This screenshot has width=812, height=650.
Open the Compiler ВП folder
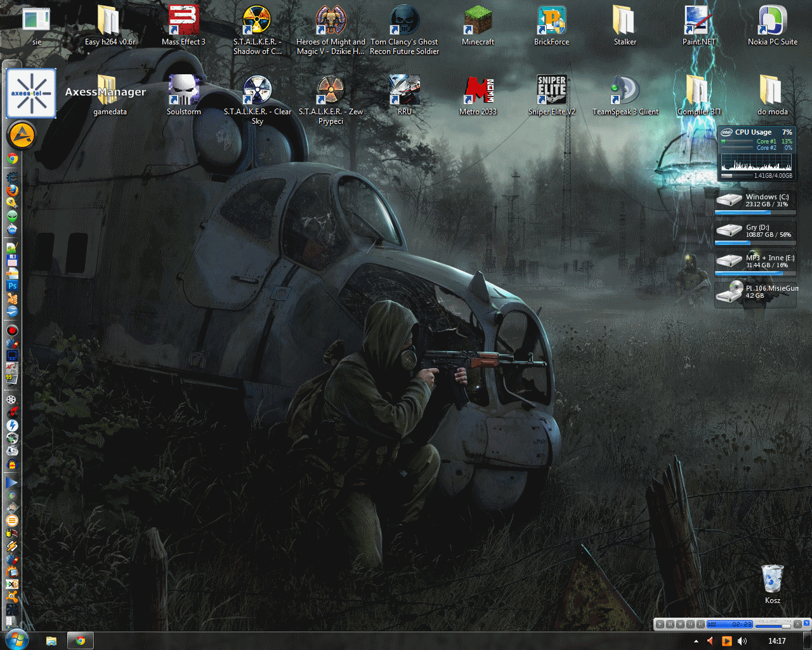pos(698,96)
